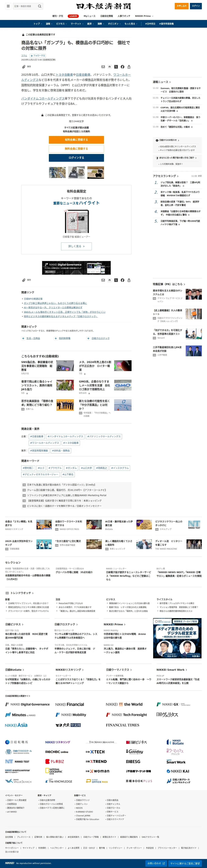The width and height of the screenshot is (207, 868).
Task: Share on X icon under the article date
Action: tap(116, 67)
